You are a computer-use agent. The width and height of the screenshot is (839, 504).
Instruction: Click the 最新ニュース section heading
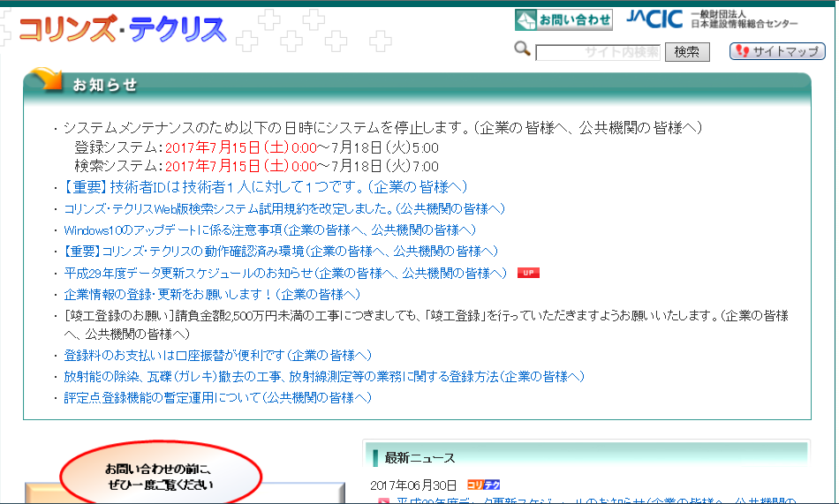click(419, 458)
